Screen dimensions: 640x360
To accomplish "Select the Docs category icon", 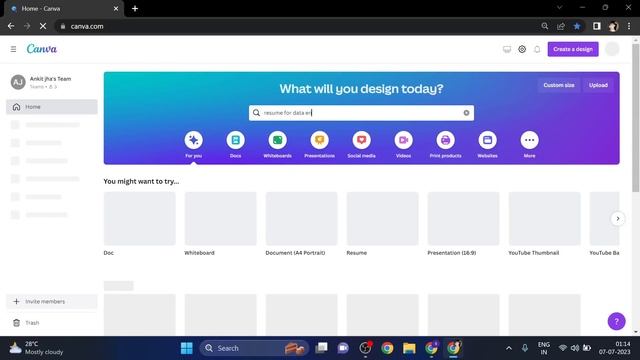I will coord(236,140).
